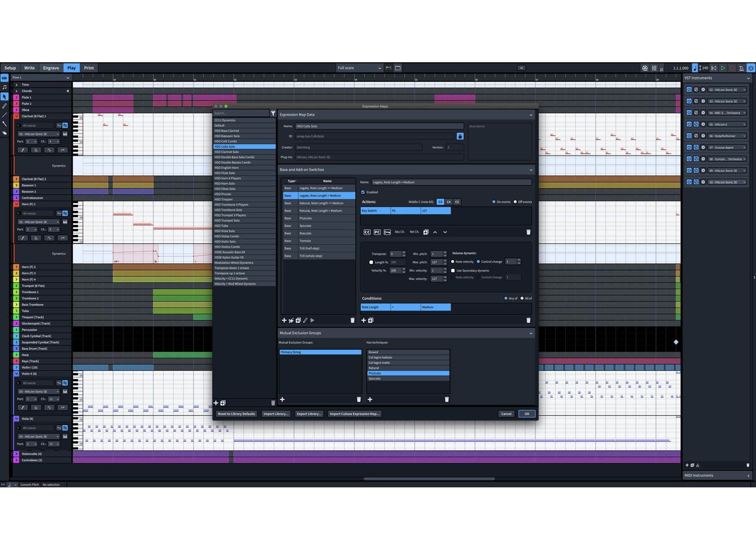The image size is (756, 550).
Task: Toggle the Enabled checkbox for the switch
Action: (x=363, y=192)
